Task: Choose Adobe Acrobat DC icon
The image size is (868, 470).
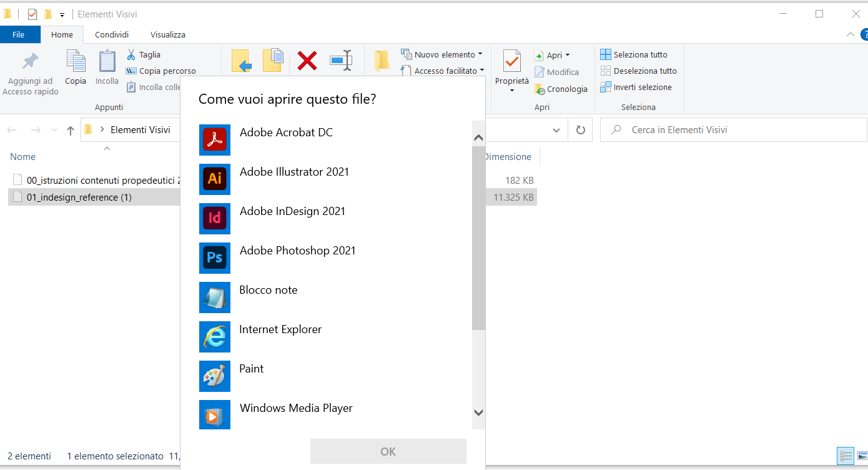Action: tap(215, 140)
